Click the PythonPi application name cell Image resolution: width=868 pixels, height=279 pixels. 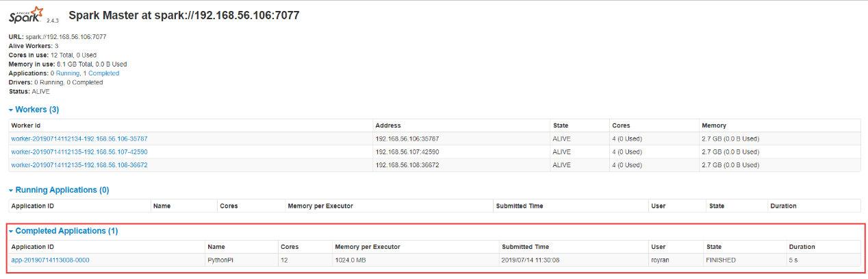(x=222, y=260)
